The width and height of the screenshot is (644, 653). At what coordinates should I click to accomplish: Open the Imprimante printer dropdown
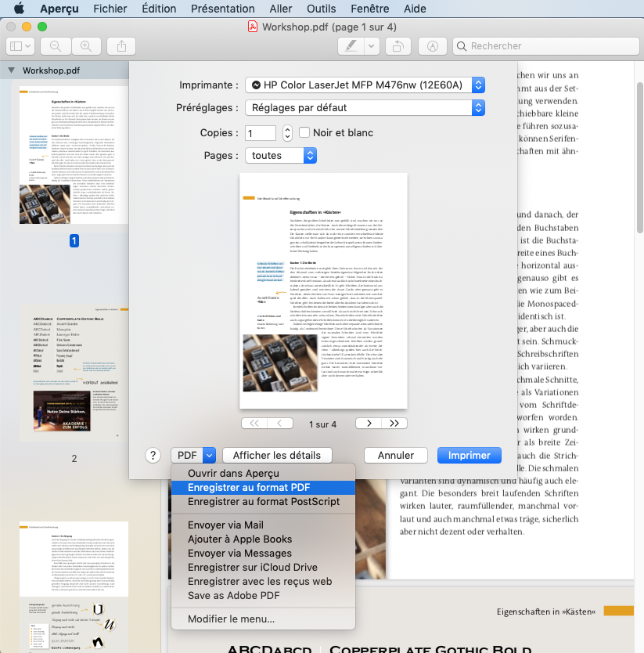point(365,85)
